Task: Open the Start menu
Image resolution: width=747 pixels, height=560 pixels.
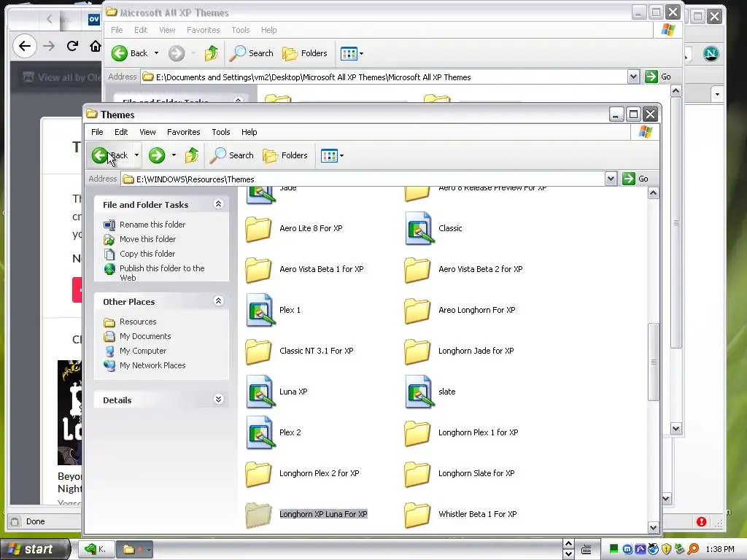Action: click(34, 549)
